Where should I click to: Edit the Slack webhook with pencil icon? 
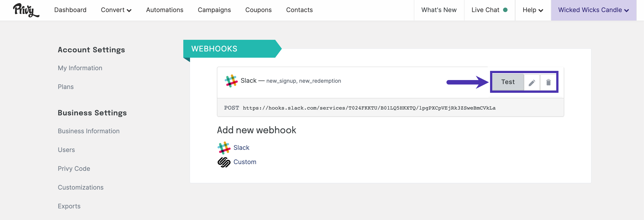click(532, 82)
